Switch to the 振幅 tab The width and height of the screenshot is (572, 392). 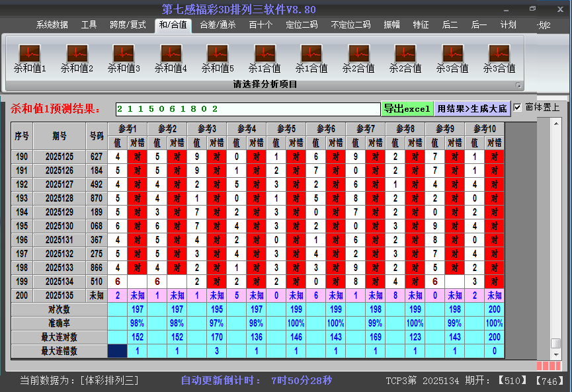tap(391, 25)
